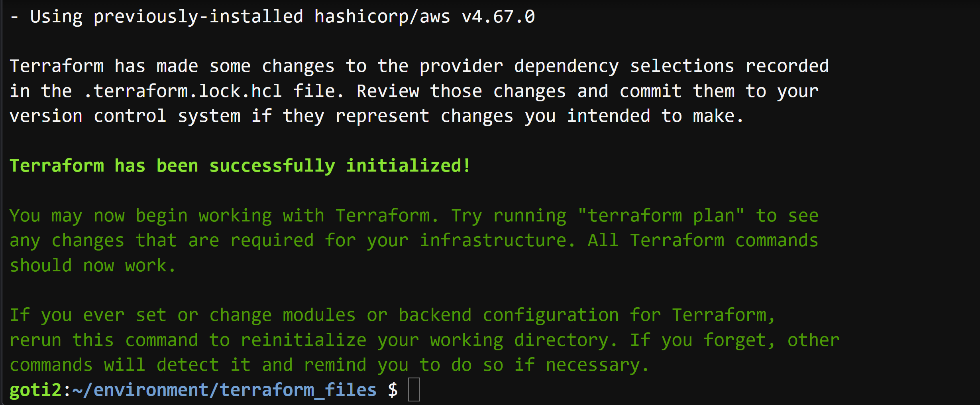Click 'Review those changes' sentence start
This screenshot has width=980, height=405.
461,91
